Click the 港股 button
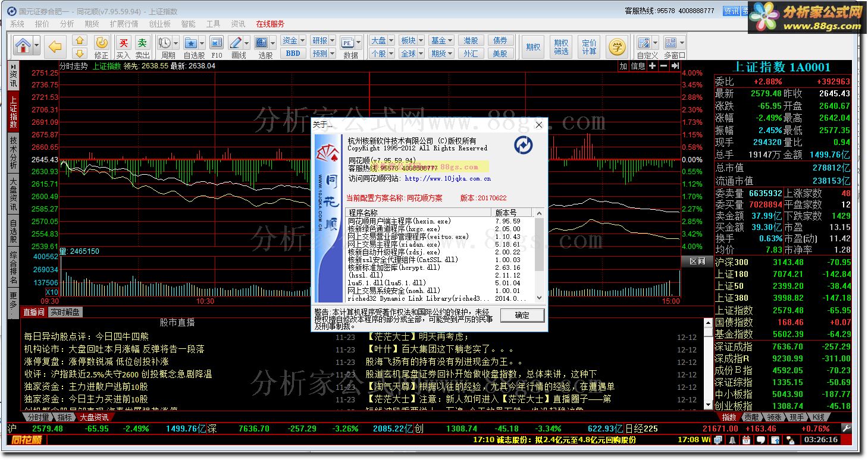868x460 pixels. [x=471, y=40]
